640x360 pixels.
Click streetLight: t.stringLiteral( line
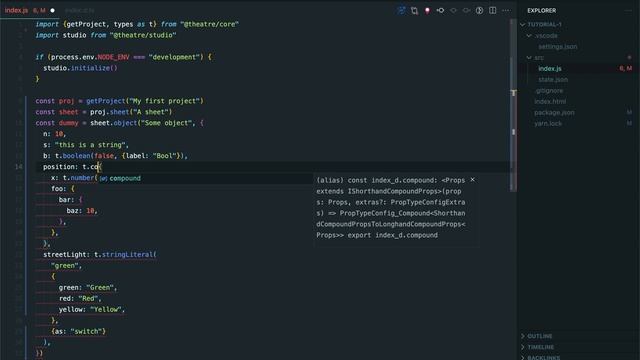coord(100,254)
